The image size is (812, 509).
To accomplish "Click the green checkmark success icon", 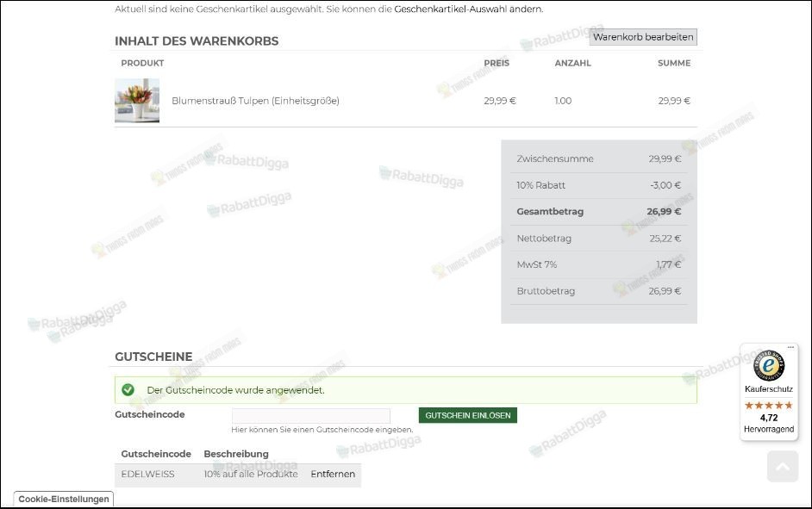I will (x=128, y=390).
